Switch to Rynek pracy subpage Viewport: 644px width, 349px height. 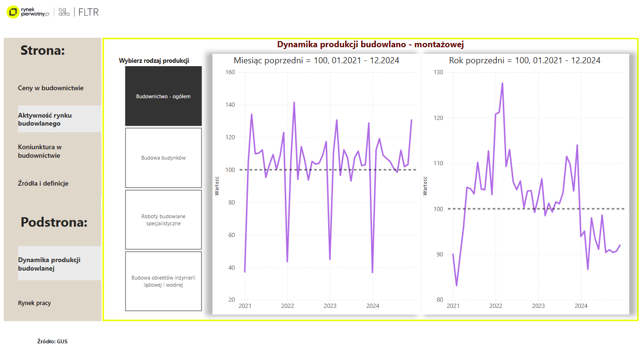pos(34,303)
